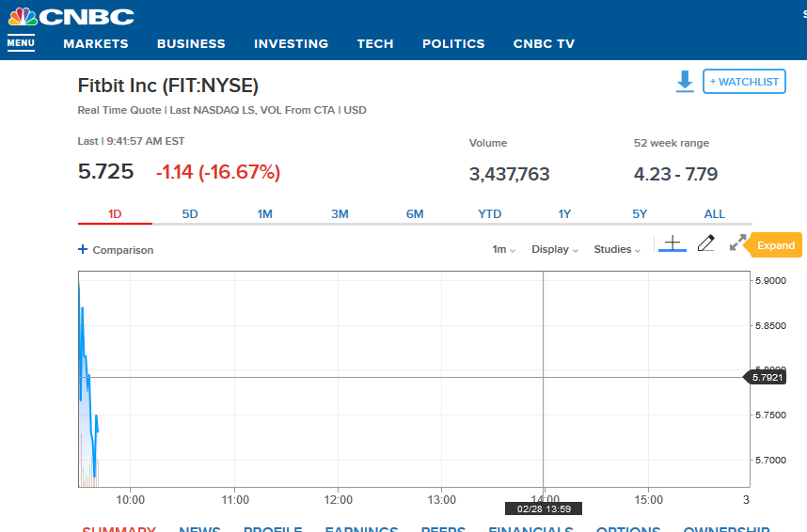
Task: Click the Comparison link
Action: (x=123, y=250)
